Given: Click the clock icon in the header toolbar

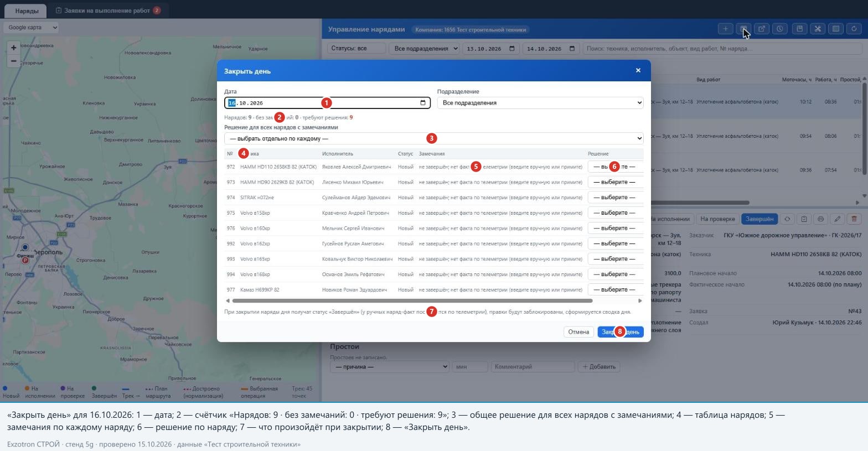Looking at the screenshot, I should click(x=780, y=29).
